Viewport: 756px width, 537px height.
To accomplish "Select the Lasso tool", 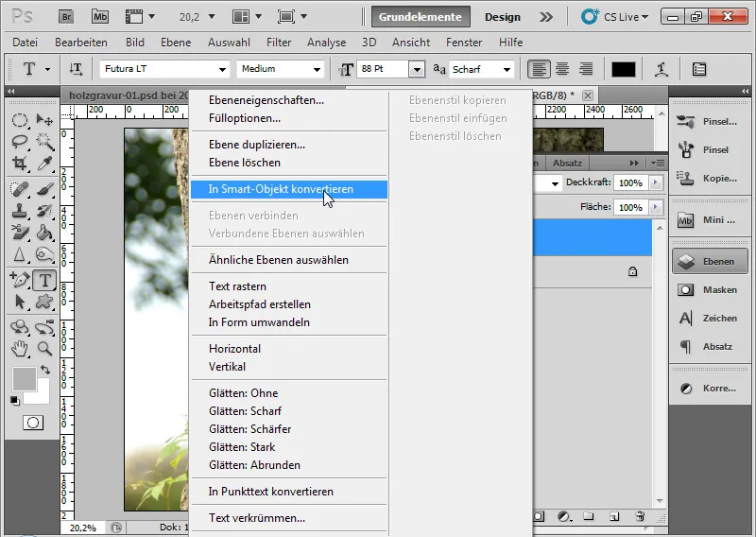I will 20,142.
